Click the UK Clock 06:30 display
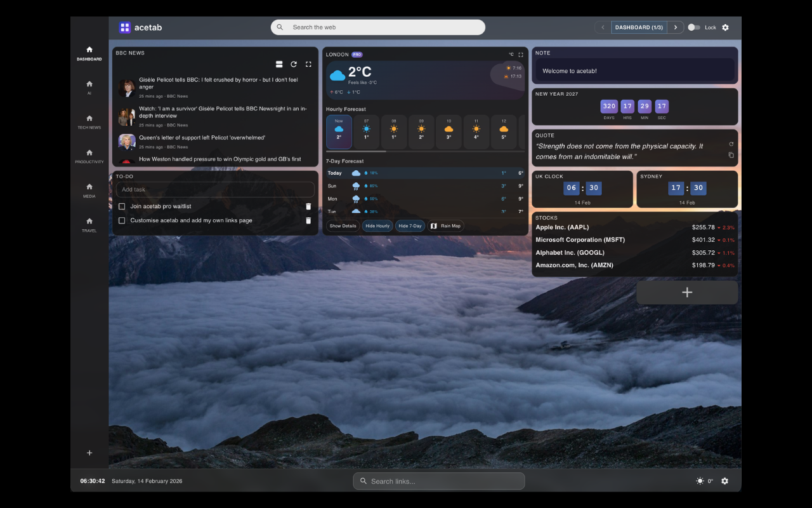 coord(582,188)
